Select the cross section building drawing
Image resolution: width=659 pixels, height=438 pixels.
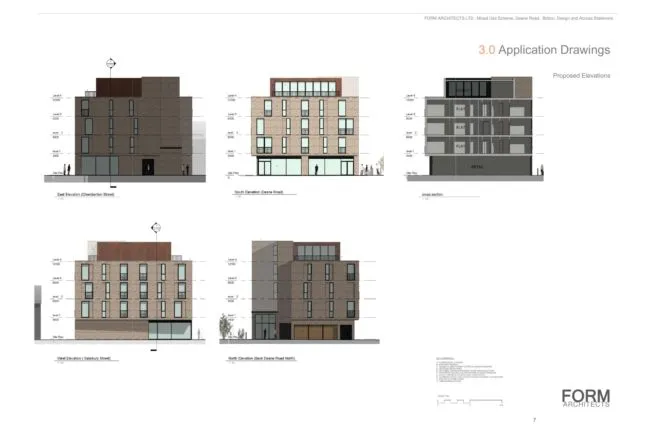[x=478, y=126]
